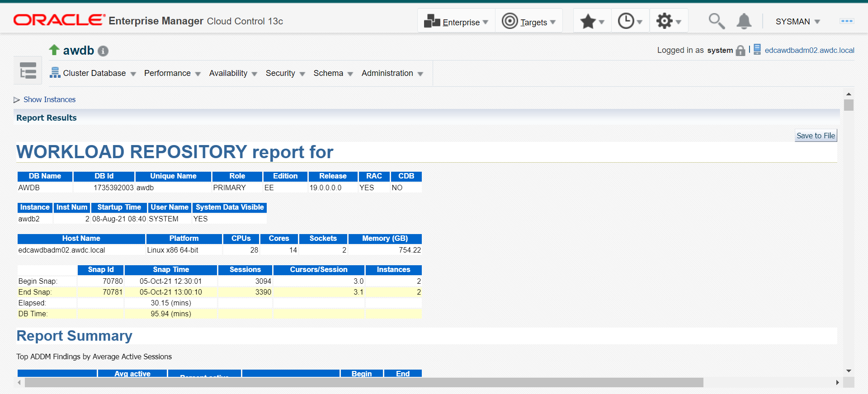Click the instance name awdb2

click(29, 219)
